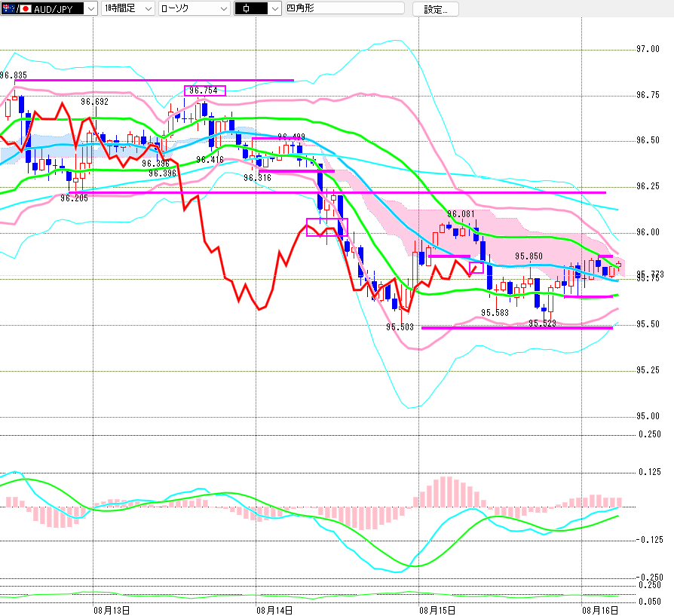Click the -0.125 MACD axis value
674x616 pixels.
pos(650,540)
